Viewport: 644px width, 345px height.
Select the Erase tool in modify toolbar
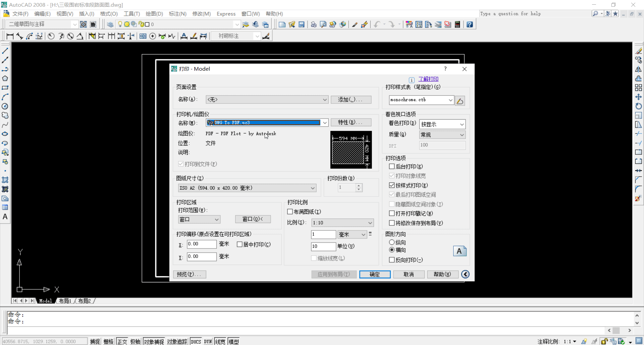(638, 51)
